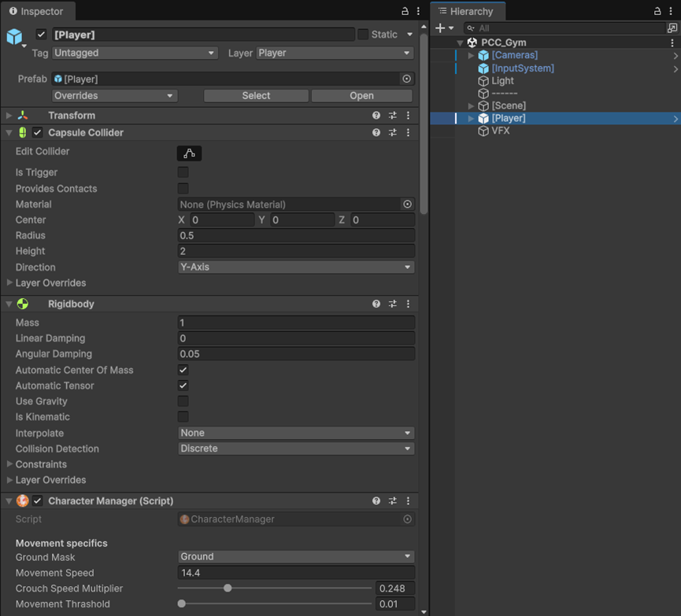The image size is (681, 616).
Task: Click the Movement Speed input field
Action: 296,573
